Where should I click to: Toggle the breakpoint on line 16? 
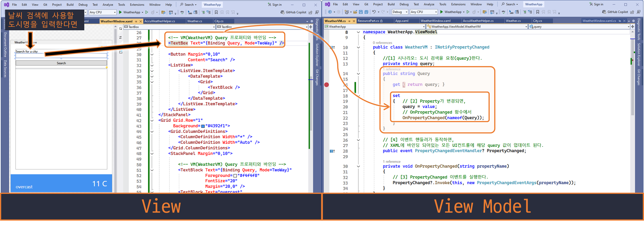(327, 85)
